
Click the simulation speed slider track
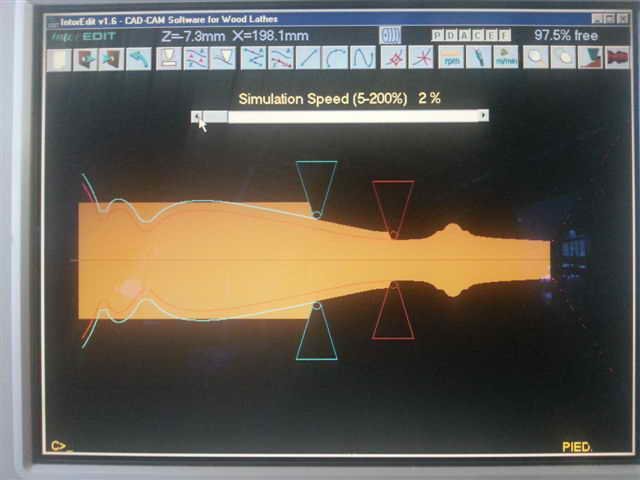point(350,116)
